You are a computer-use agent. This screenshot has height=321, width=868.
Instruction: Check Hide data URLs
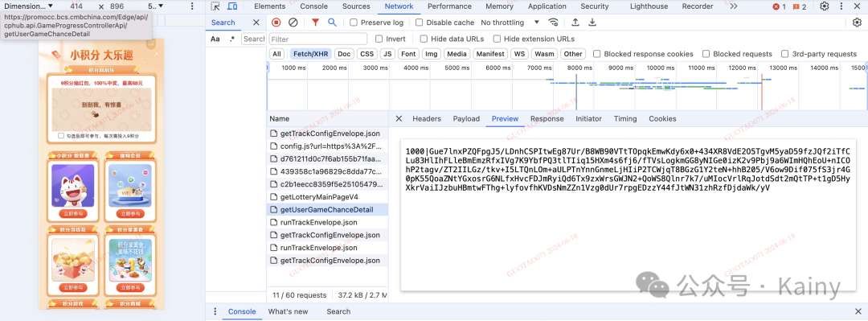[424, 39]
